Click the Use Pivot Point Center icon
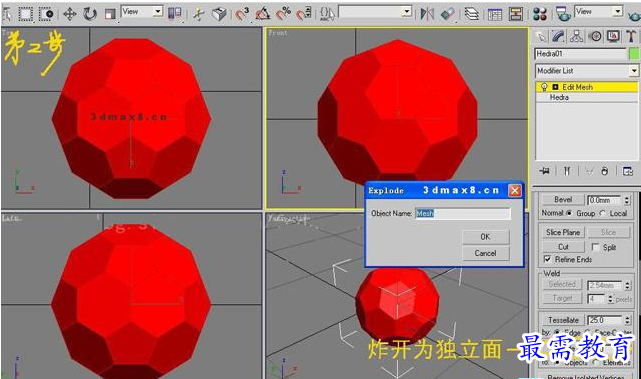This screenshot has height=379, width=641. click(x=175, y=13)
